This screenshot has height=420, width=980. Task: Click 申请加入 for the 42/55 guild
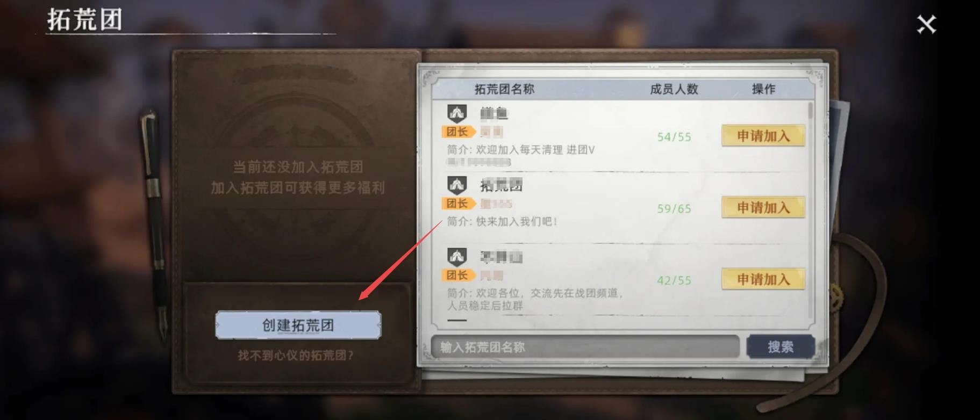coord(763,279)
